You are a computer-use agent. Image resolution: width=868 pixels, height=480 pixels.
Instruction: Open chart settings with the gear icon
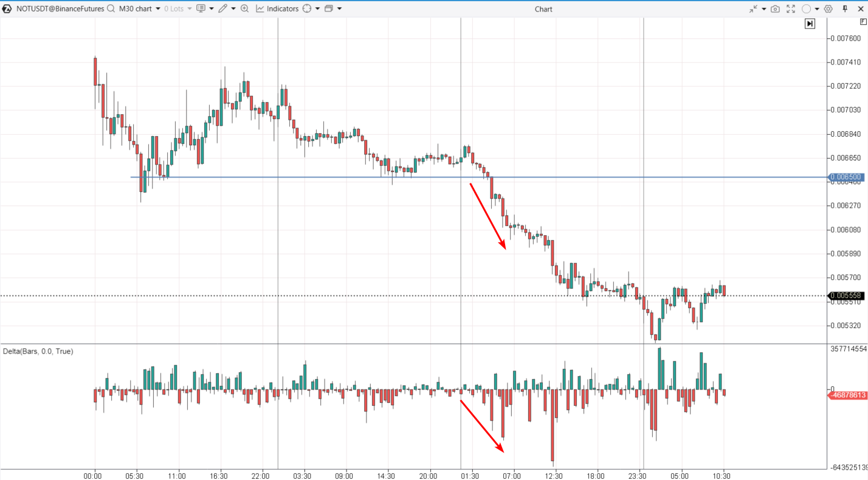[x=828, y=9]
